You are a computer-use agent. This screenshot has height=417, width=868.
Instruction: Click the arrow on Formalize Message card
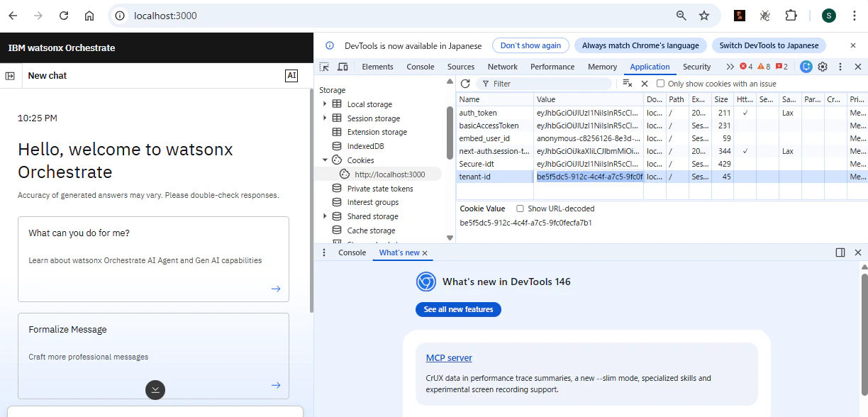tap(276, 385)
